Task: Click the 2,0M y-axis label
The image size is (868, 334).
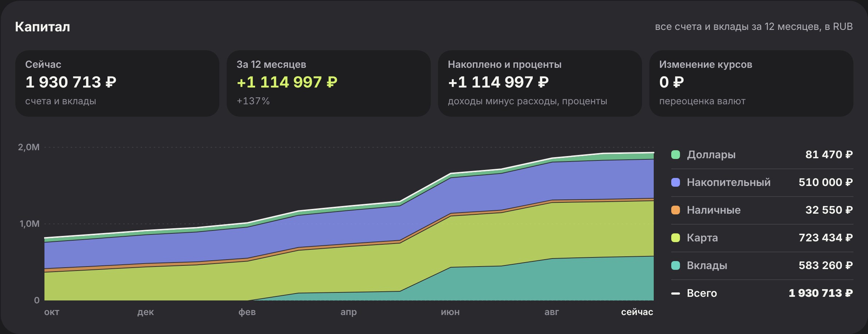Action: point(29,147)
